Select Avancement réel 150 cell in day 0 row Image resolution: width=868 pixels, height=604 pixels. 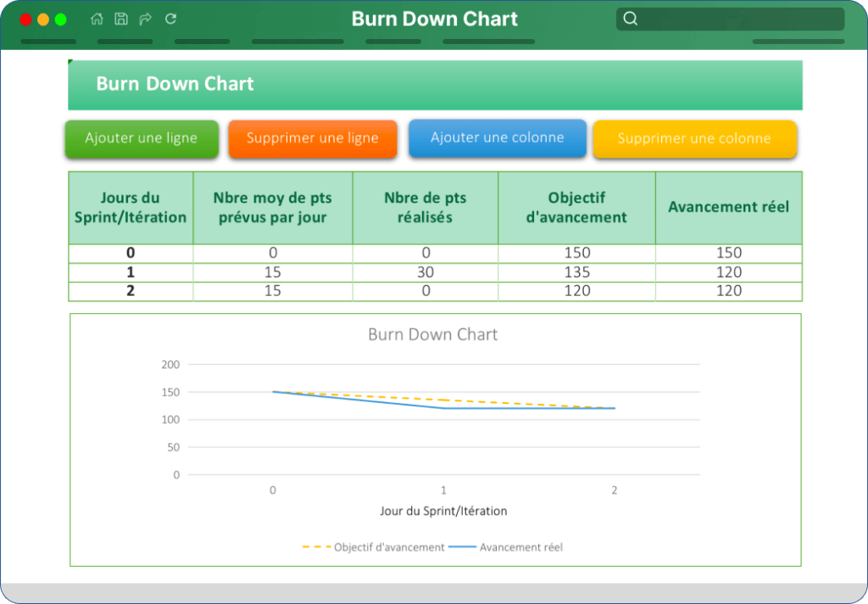coord(728,254)
